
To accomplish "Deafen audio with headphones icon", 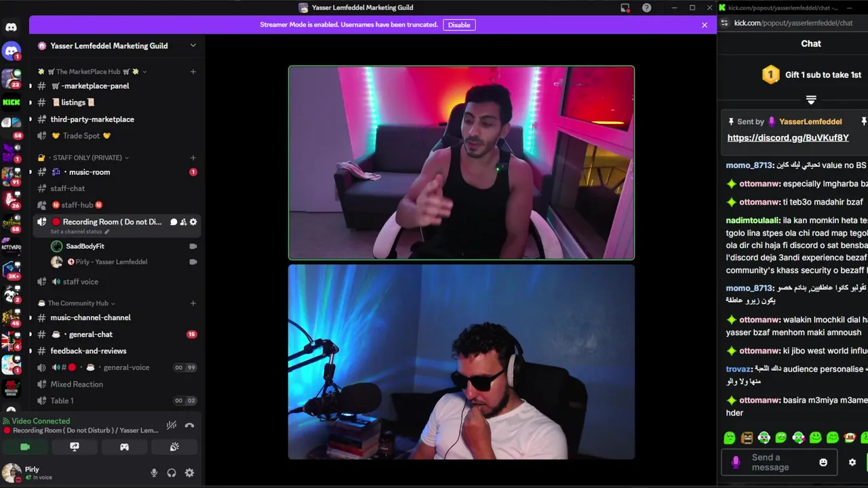I will point(172,473).
